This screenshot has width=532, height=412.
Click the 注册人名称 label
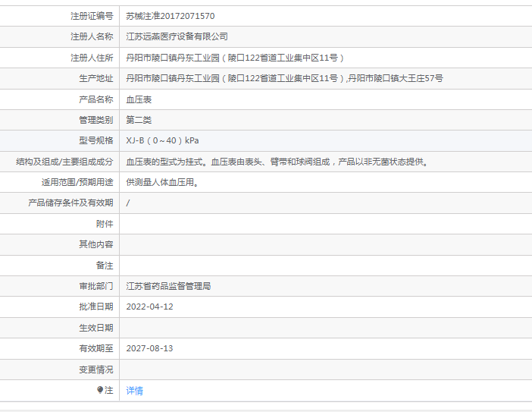pyautogui.click(x=92, y=36)
